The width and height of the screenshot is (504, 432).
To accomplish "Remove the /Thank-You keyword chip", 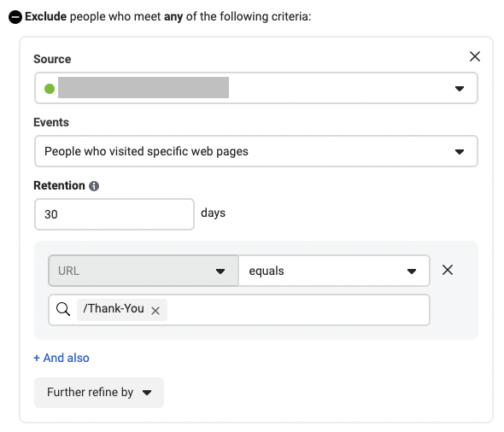I will tap(155, 311).
